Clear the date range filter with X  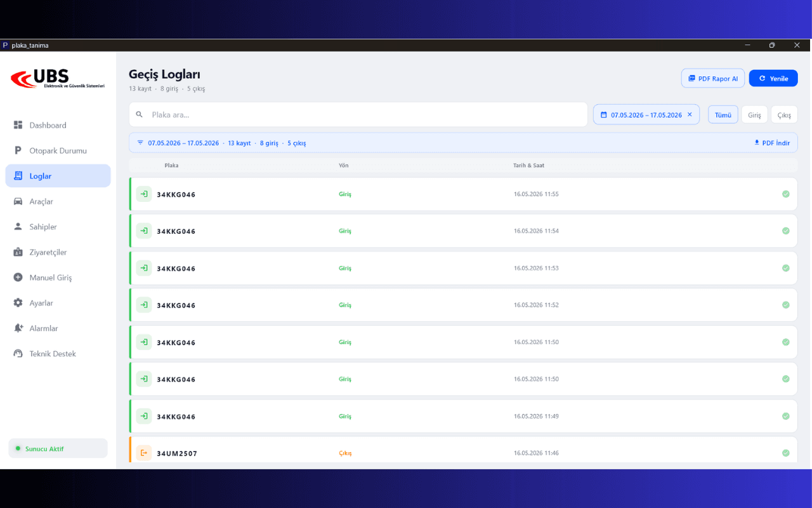coord(690,114)
